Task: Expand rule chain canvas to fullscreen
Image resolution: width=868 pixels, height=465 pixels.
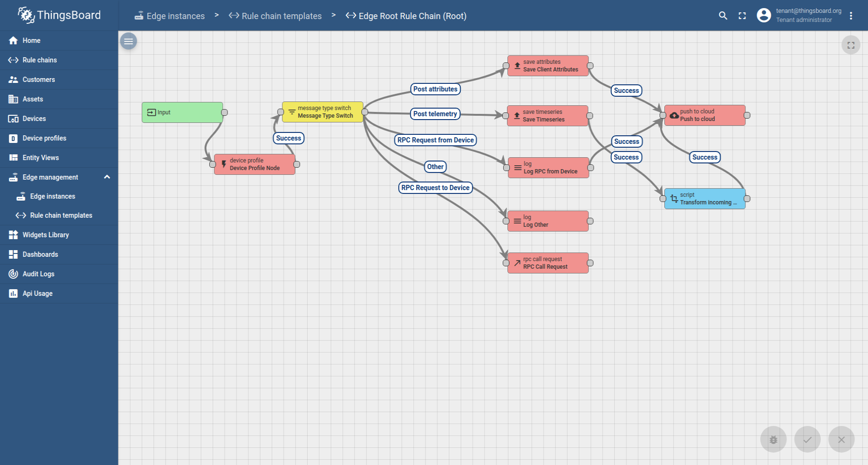Action: pos(851,45)
